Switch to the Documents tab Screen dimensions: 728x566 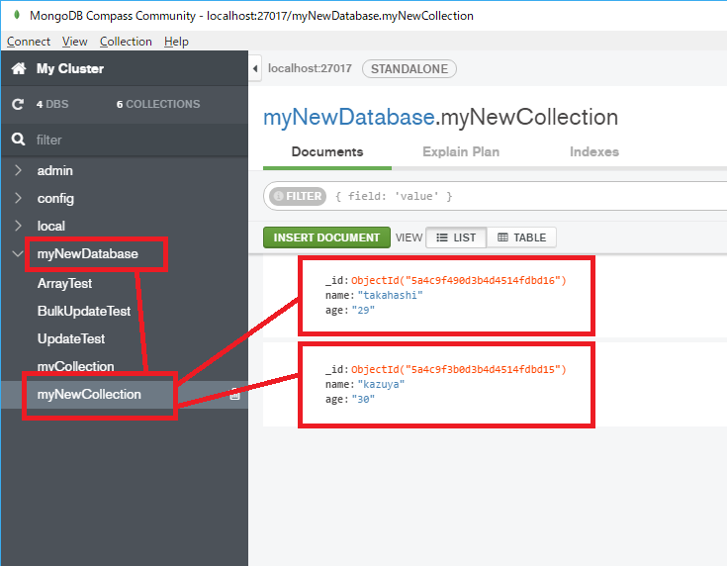(x=327, y=151)
